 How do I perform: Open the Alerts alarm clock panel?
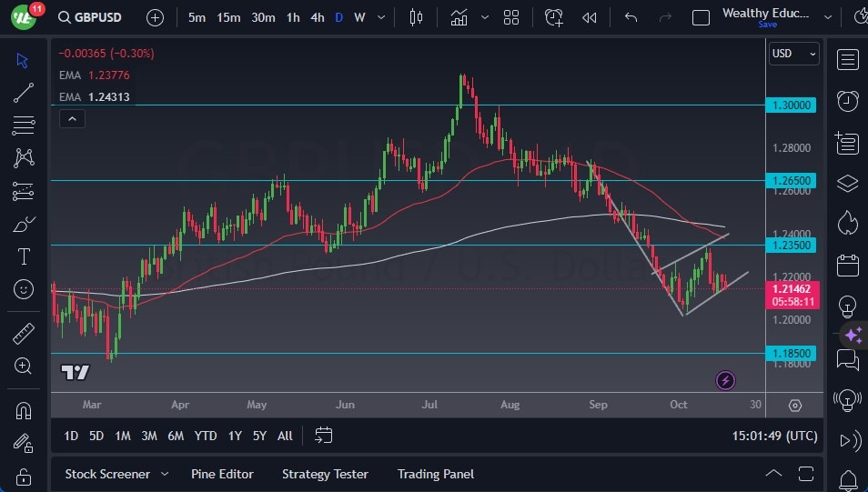(848, 100)
